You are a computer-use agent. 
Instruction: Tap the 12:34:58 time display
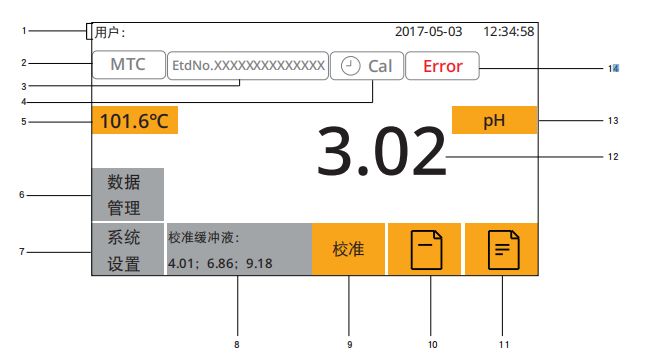coord(509,32)
